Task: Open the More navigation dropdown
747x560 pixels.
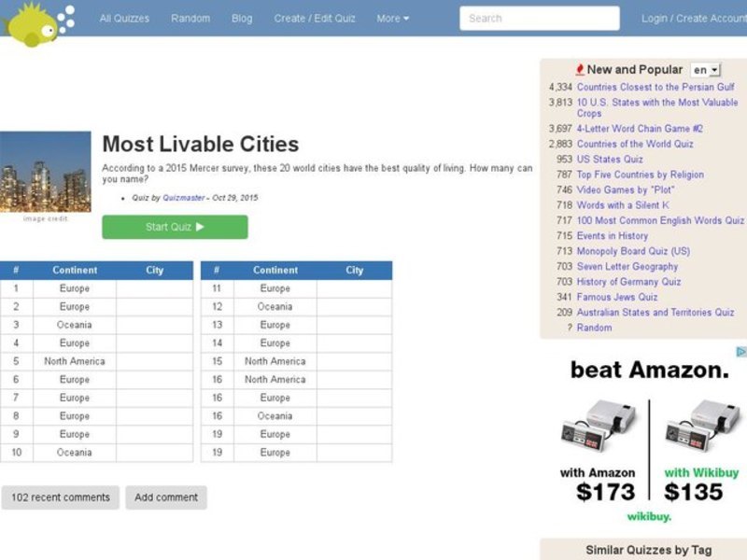Action: tap(392, 18)
